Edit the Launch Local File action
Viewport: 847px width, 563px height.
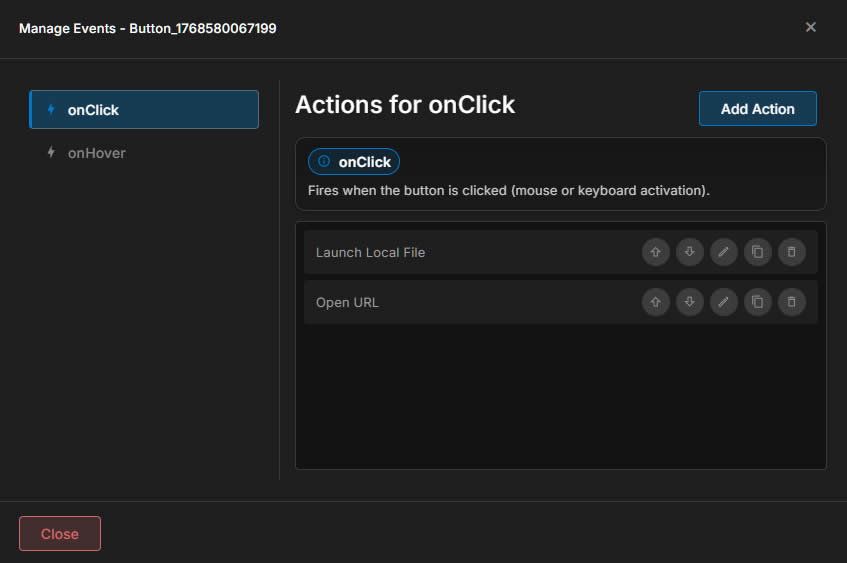(x=723, y=252)
